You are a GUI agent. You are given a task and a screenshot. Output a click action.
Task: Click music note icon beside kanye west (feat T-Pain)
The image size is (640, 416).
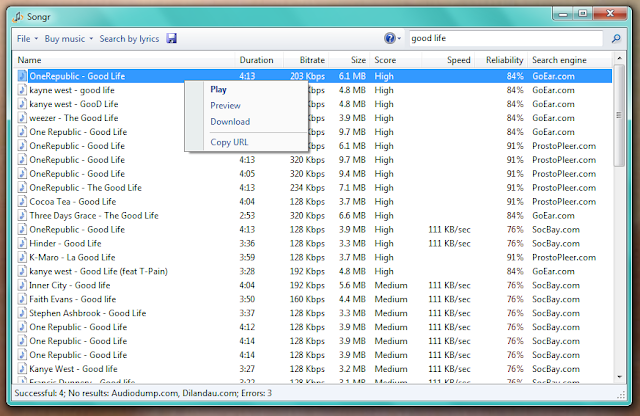pyautogui.click(x=22, y=271)
